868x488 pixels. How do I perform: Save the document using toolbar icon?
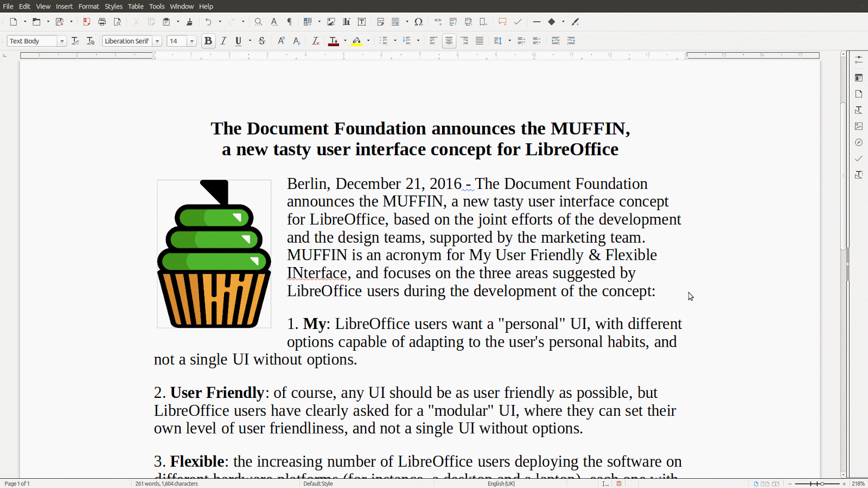coord(60,22)
